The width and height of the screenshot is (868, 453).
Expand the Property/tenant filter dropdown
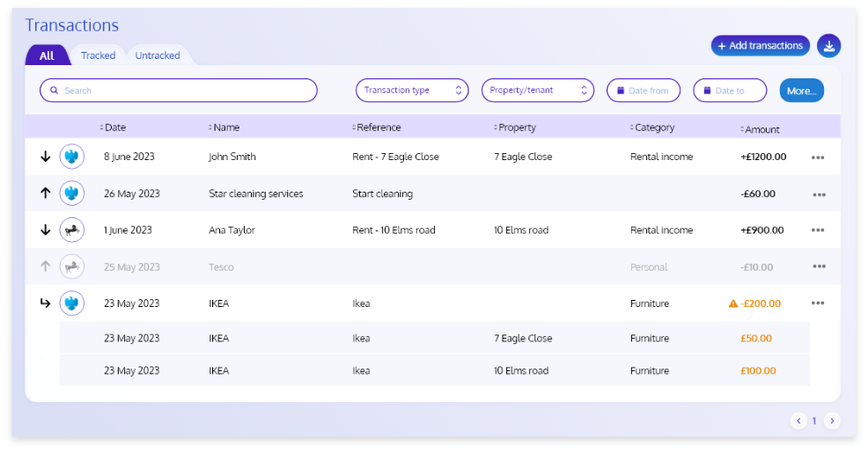(x=537, y=91)
